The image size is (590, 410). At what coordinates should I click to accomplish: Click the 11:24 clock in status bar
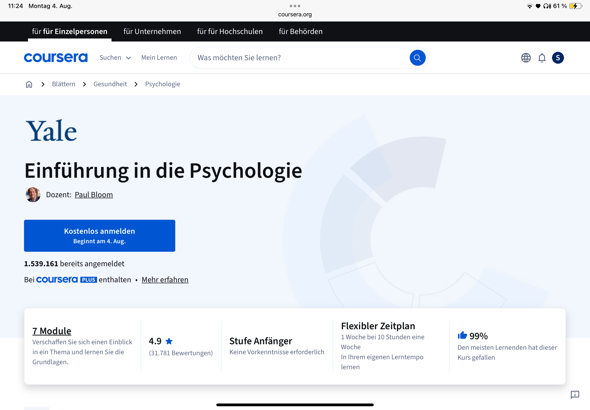click(x=15, y=6)
